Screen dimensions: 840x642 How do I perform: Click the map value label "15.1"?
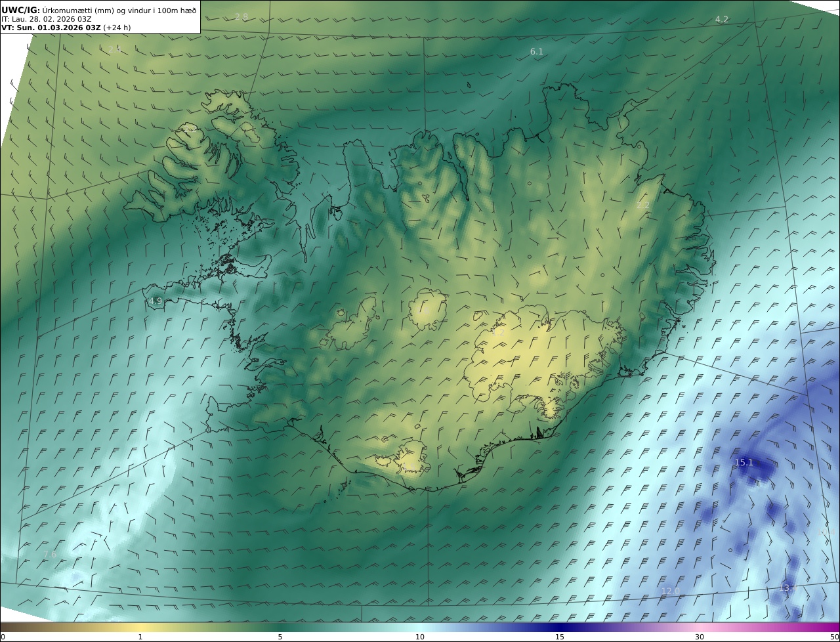744,463
